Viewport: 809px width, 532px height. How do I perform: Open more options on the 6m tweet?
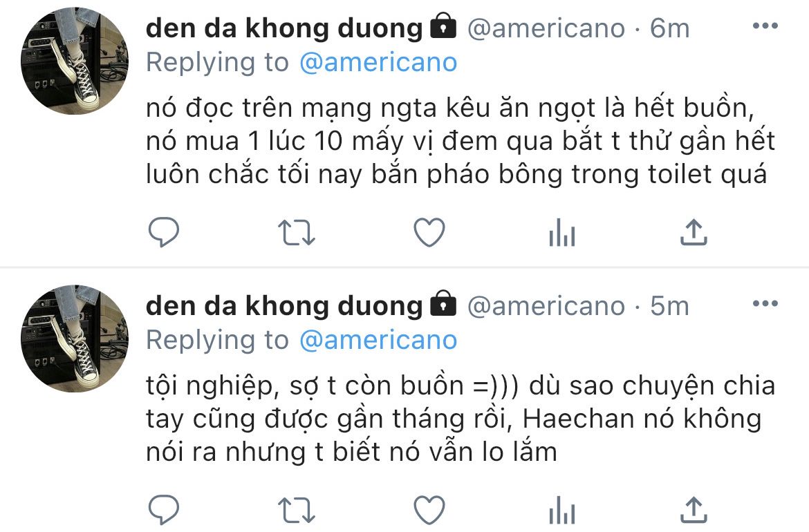click(x=765, y=26)
